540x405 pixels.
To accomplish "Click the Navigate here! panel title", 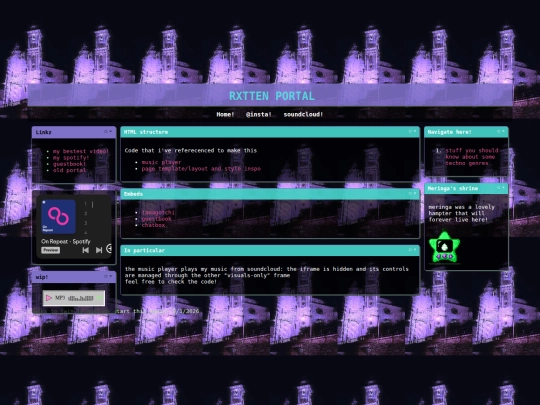I will click(x=449, y=132).
